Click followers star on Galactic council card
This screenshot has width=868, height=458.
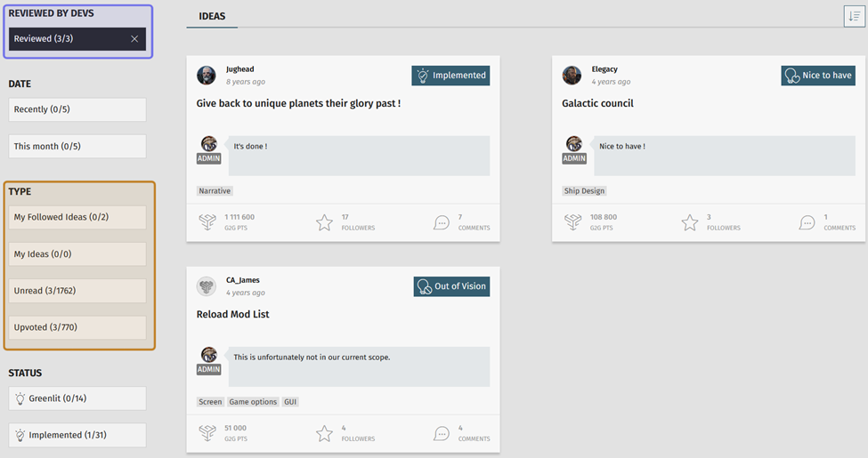point(690,222)
